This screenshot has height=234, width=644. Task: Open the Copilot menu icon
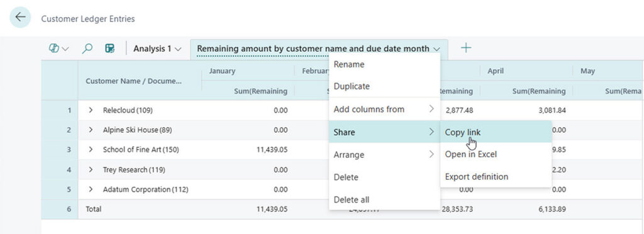pyautogui.click(x=58, y=48)
